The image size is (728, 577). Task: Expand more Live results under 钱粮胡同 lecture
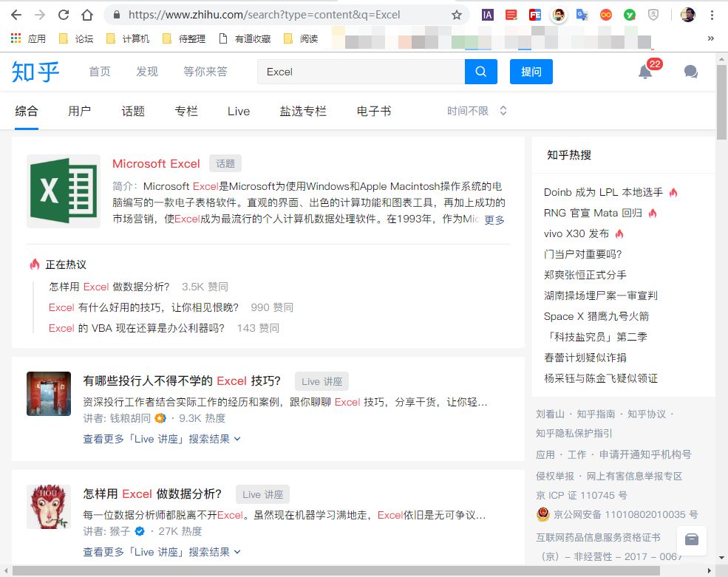162,439
